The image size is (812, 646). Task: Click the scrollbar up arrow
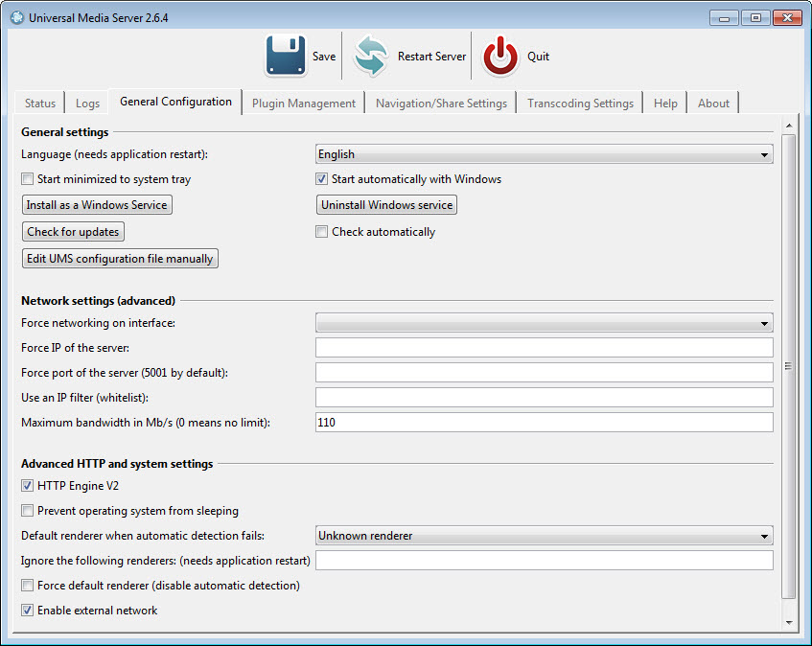789,126
